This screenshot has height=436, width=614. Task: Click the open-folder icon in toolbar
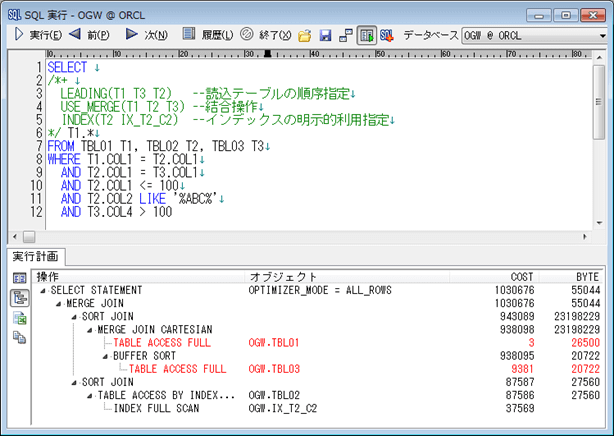[304, 35]
